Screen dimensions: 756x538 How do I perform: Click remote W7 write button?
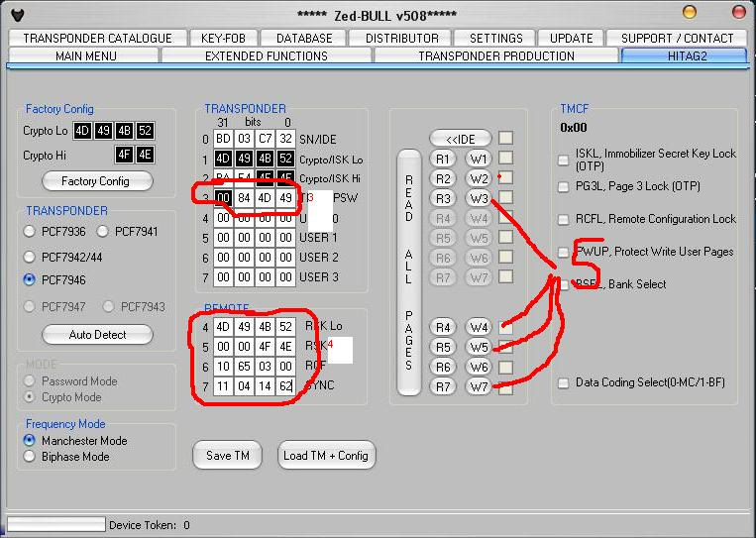[x=479, y=386]
